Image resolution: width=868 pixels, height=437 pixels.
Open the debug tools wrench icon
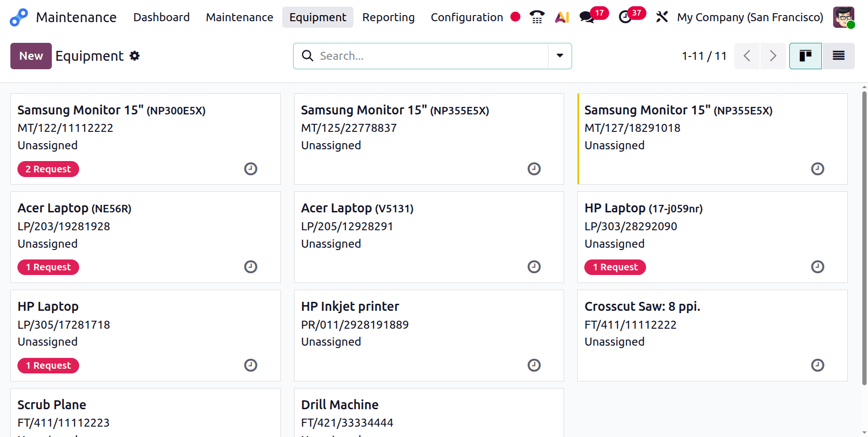point(662,17)
